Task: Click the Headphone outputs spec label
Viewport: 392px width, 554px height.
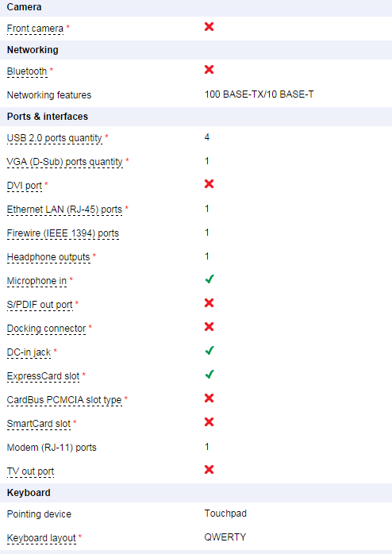Action: click(48, 257)
